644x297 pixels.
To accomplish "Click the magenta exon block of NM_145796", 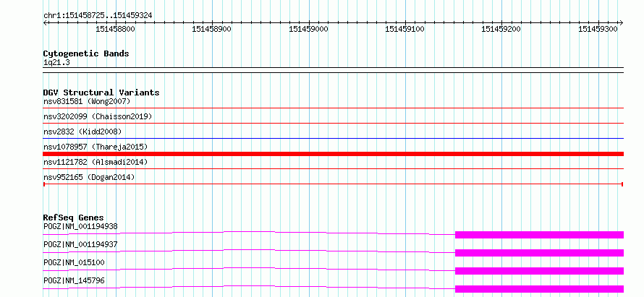I will (539, 289).
